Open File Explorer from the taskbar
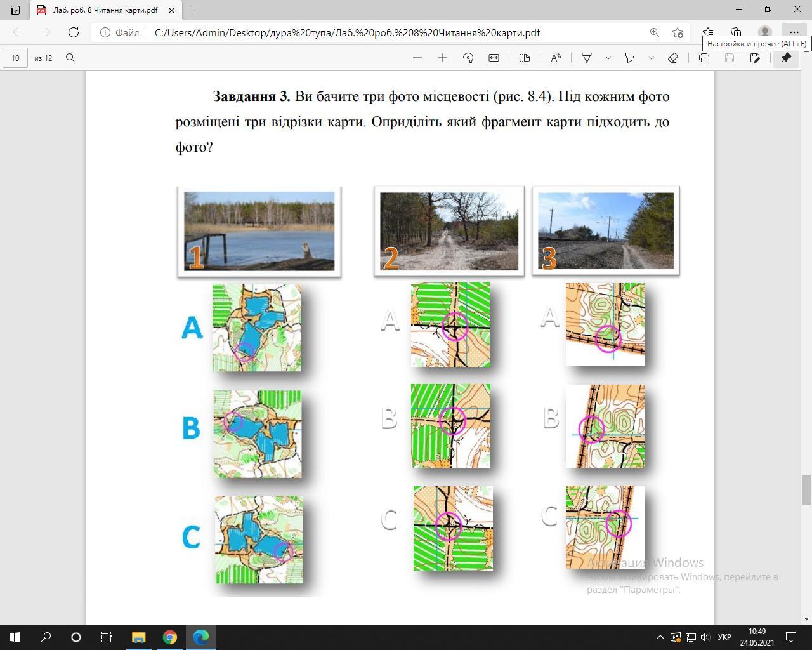Image resolution: width=812 pixels, height=650 pixels. 138,637
